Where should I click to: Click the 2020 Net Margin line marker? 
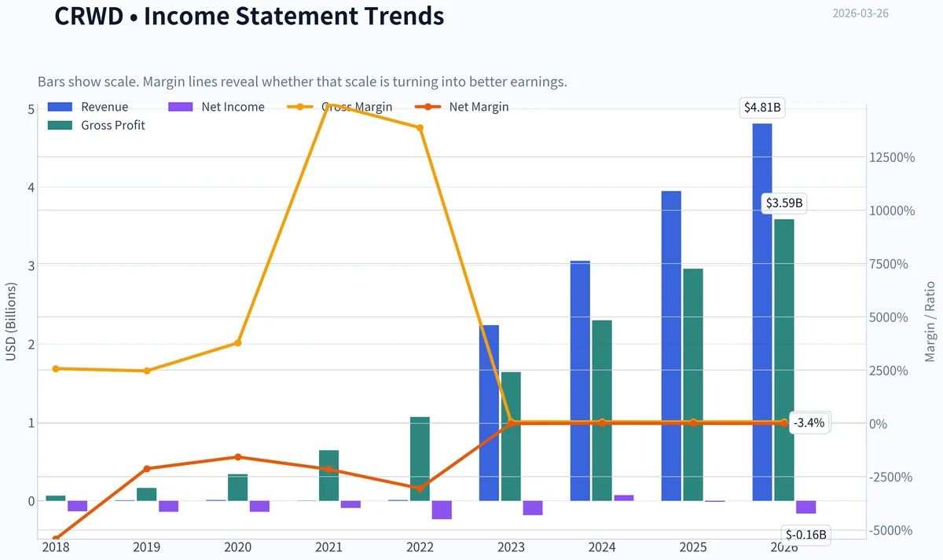click(x=237, y=457)
